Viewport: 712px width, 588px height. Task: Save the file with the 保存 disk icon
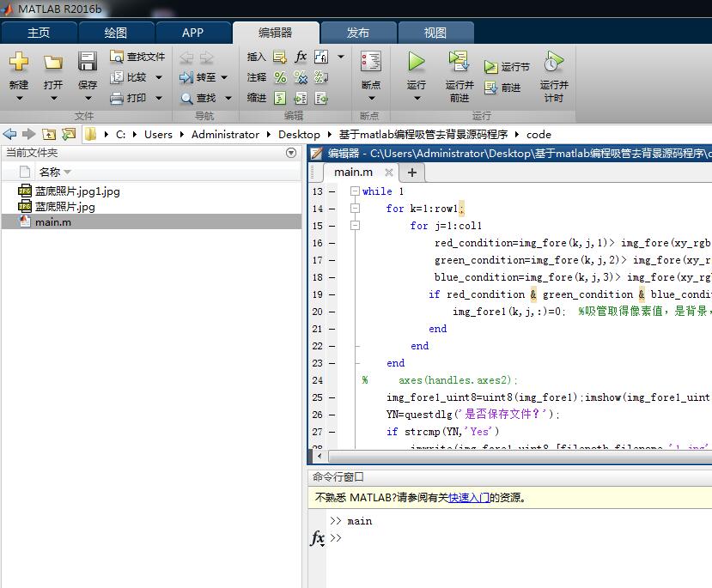(x=88, y=61)
